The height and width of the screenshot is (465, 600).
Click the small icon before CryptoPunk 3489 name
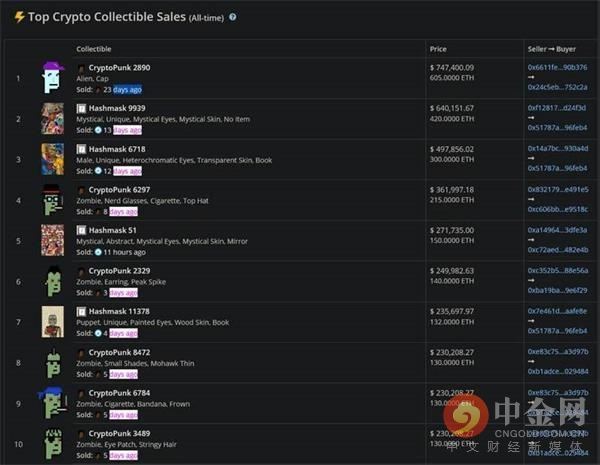(x=81, y=434)
